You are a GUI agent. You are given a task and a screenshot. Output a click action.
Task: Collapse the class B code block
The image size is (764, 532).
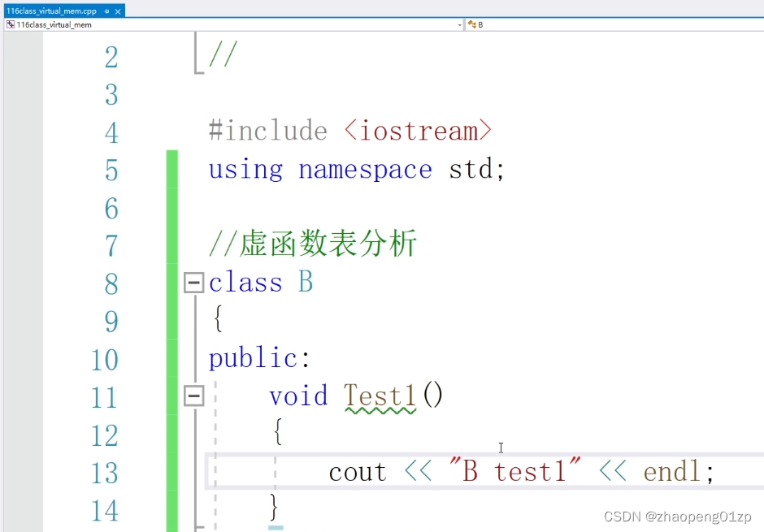(194, 283)
